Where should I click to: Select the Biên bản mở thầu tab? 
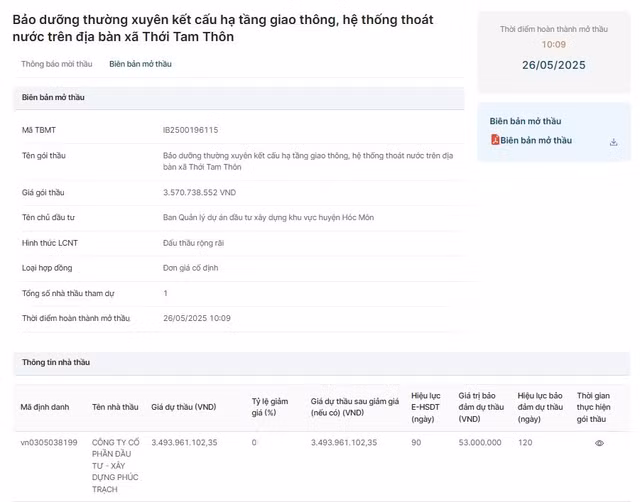click(140, 64)
